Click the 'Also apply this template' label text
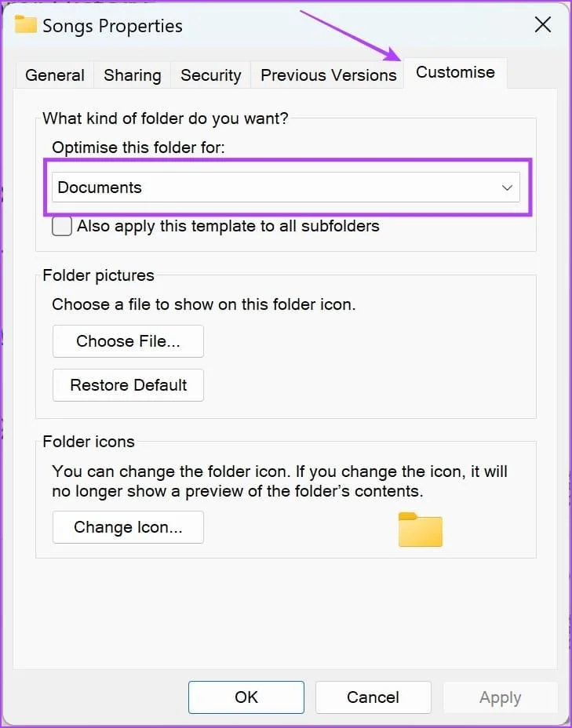 [228, 226]
